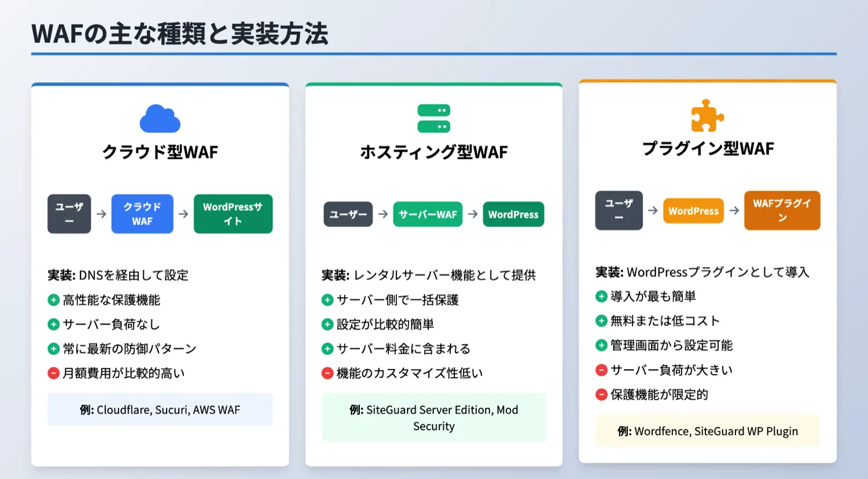
Task: Click the example box SiteGuard Server Edition, Mod Security
Action: click(x=434, y=418)
